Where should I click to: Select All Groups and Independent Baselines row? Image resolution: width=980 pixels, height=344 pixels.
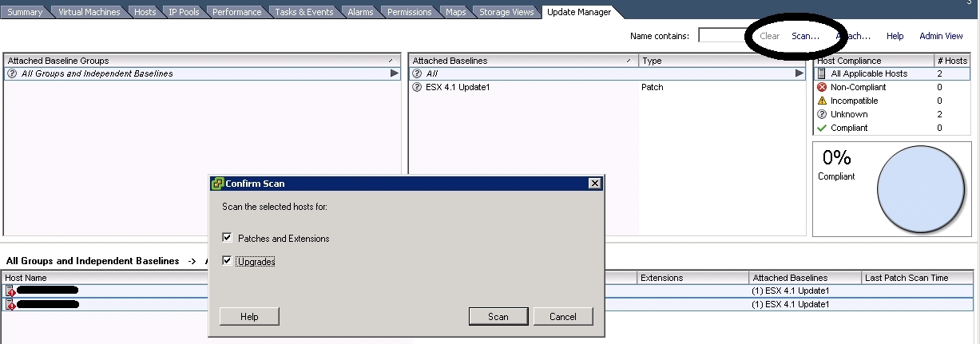[x=202, y=73]
